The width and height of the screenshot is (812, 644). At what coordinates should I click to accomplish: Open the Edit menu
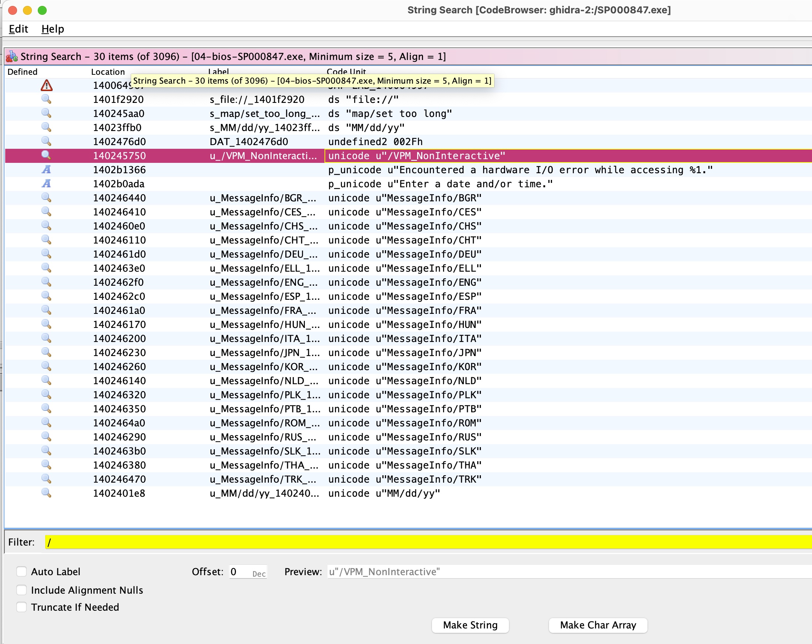click(x=18, y=28)
